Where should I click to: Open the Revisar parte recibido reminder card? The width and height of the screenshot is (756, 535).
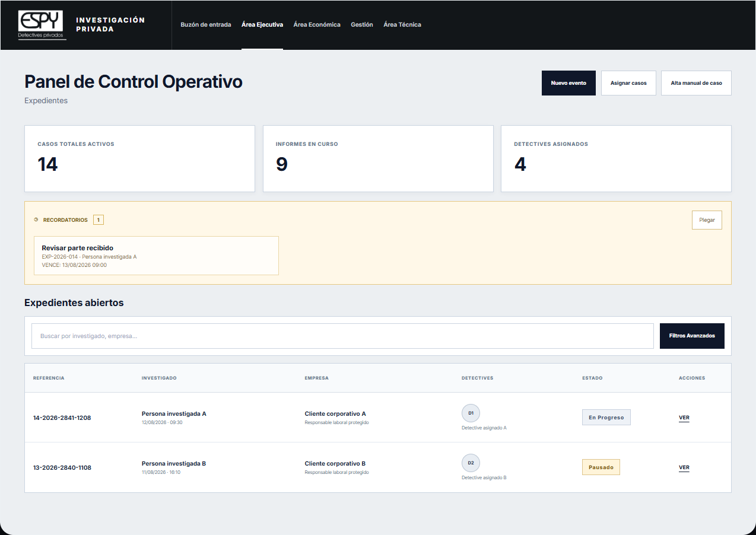pyautogui.click(x=157, y=256)
